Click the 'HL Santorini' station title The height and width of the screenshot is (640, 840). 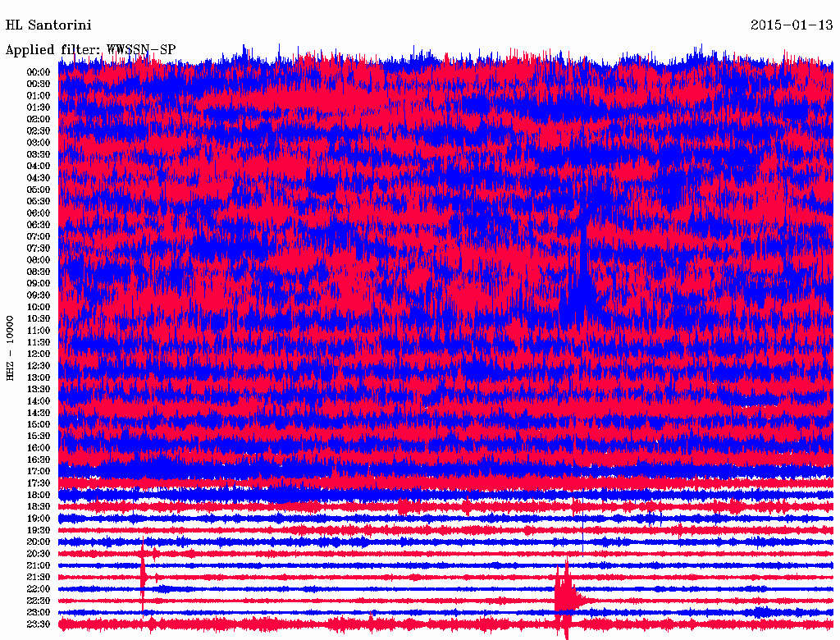point(48,25)
